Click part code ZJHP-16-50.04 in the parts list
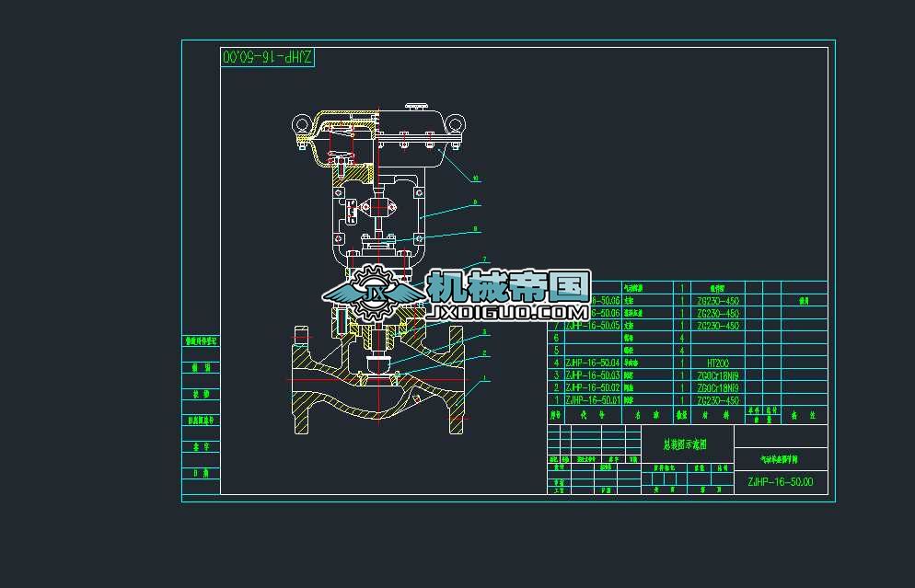The height and width of the screenshot is (588, 915). click(x=592, y=363)
